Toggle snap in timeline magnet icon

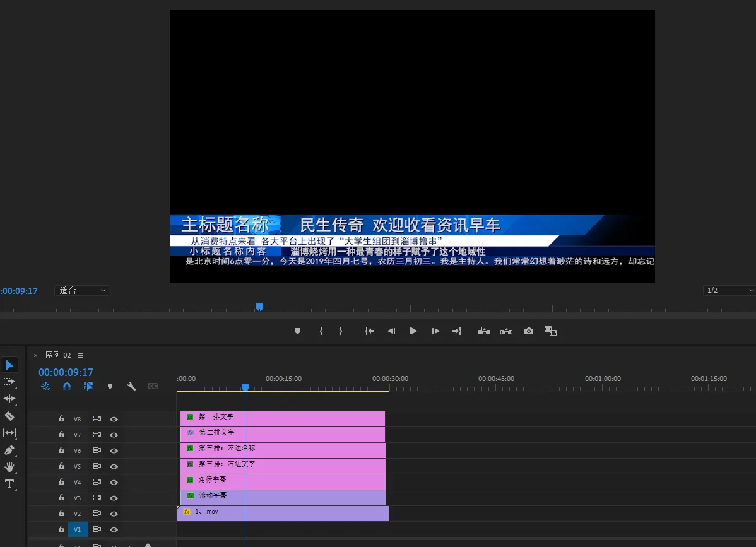[67, 386]
